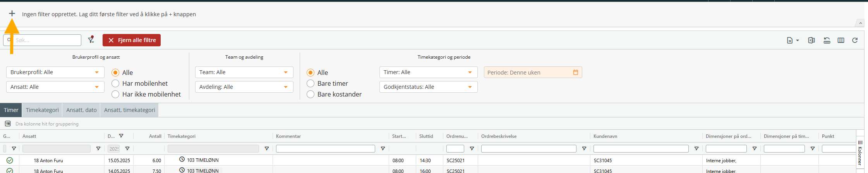The image size is (868, 173).
Task: Switch to the 'Ansatt, dato' tab
Action: click(81, 110)
